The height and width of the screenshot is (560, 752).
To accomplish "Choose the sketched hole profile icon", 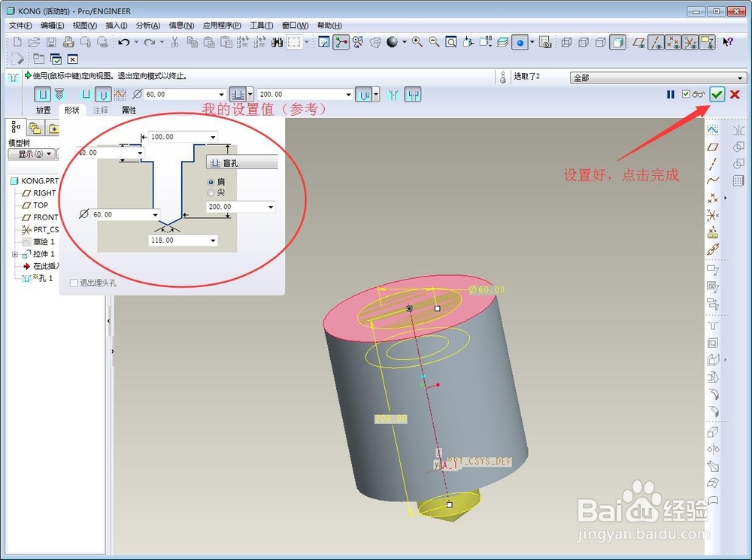I will (120, 95).
